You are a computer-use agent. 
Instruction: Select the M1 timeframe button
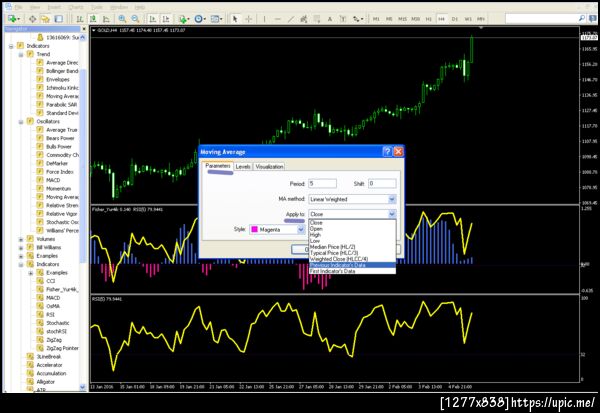tap(376, 19)
